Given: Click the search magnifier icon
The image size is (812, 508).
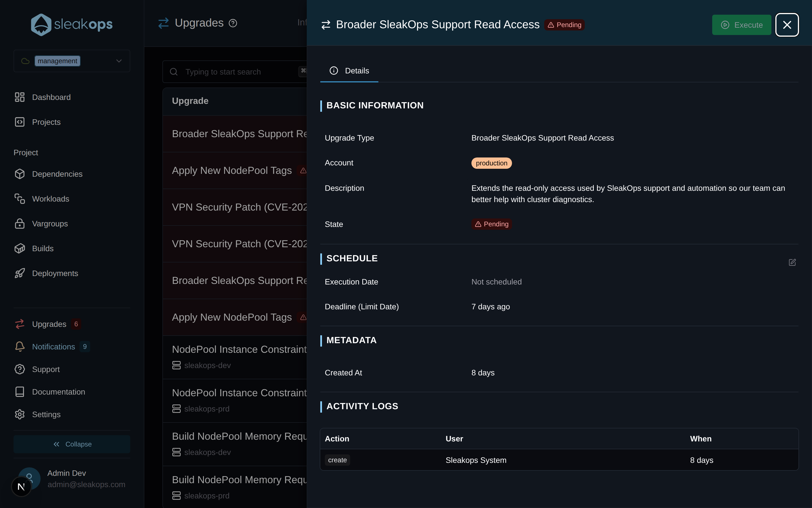Looking at the screenshot, I should (x=174, y=72).
